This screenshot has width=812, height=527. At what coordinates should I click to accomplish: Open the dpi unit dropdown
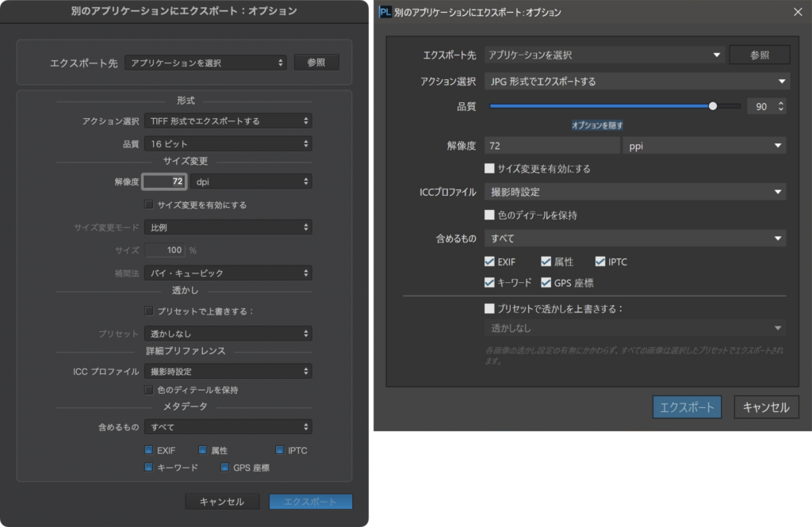click(x=251, y=181)
